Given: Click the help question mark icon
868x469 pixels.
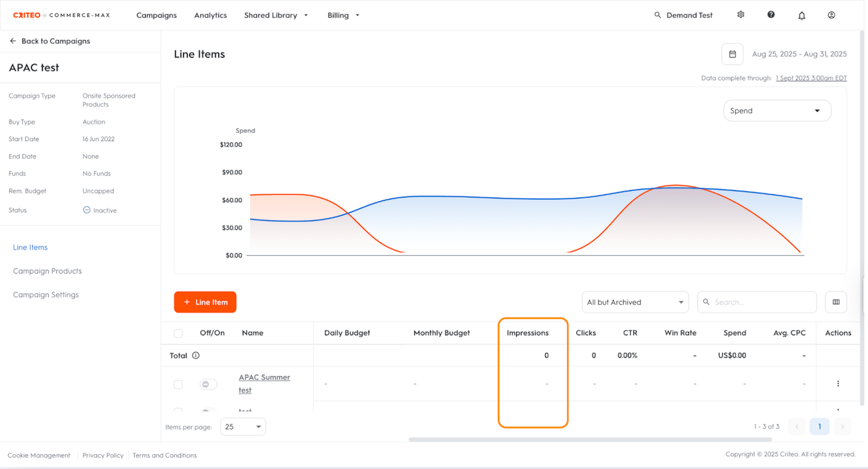Looking at the screenshot, I should [771, 15].
